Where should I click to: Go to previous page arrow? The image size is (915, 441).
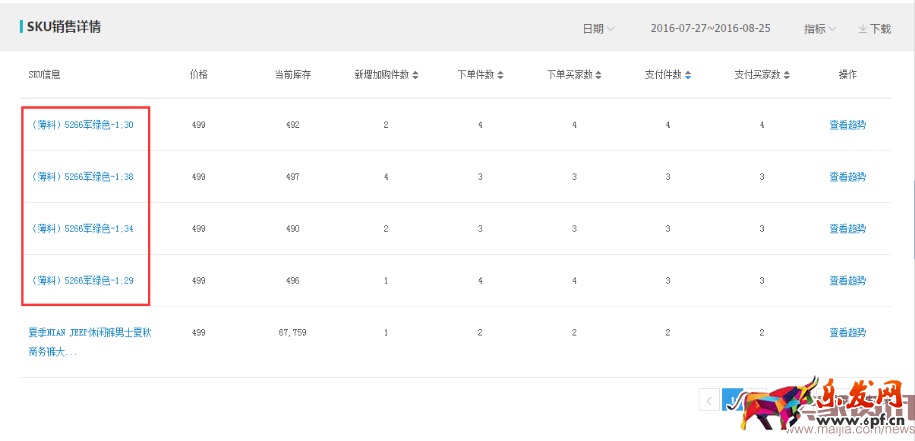(x=709, y=400)
